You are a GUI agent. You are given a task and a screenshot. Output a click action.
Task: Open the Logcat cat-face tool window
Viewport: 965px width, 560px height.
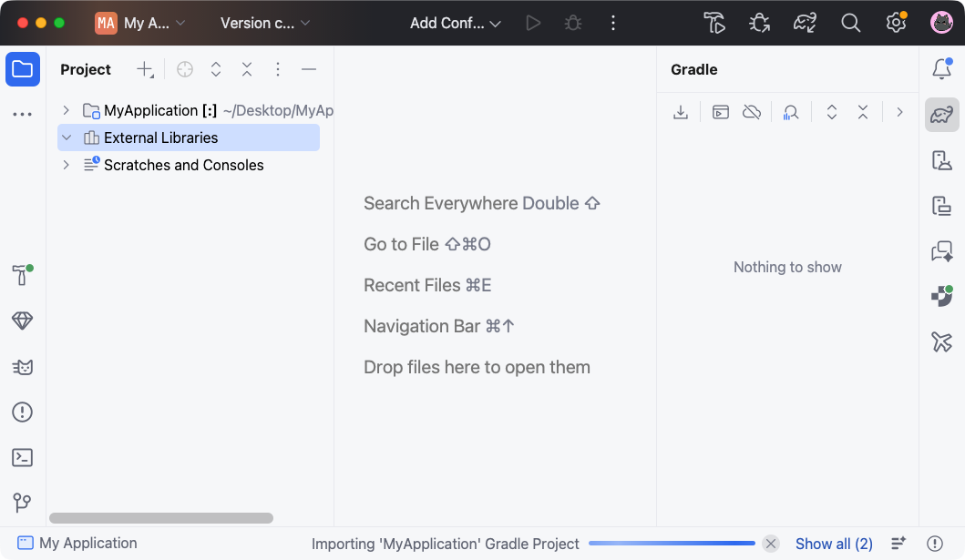point(23,367)
